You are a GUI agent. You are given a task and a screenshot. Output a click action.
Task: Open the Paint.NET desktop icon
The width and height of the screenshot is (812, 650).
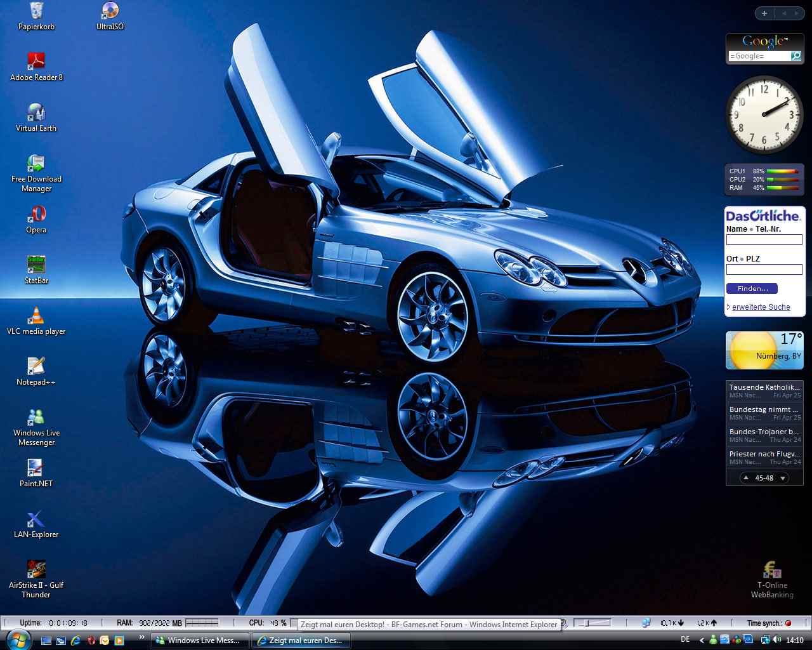click(x=36, y=468)
